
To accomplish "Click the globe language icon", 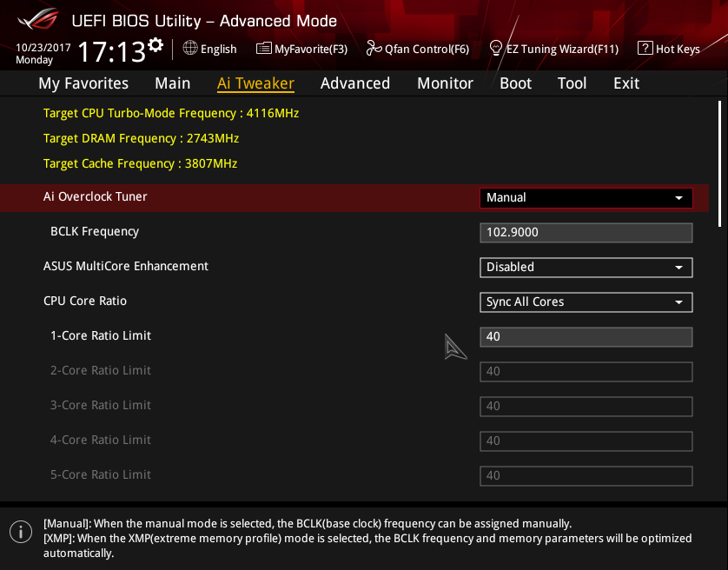I will [x=190, y=48].
